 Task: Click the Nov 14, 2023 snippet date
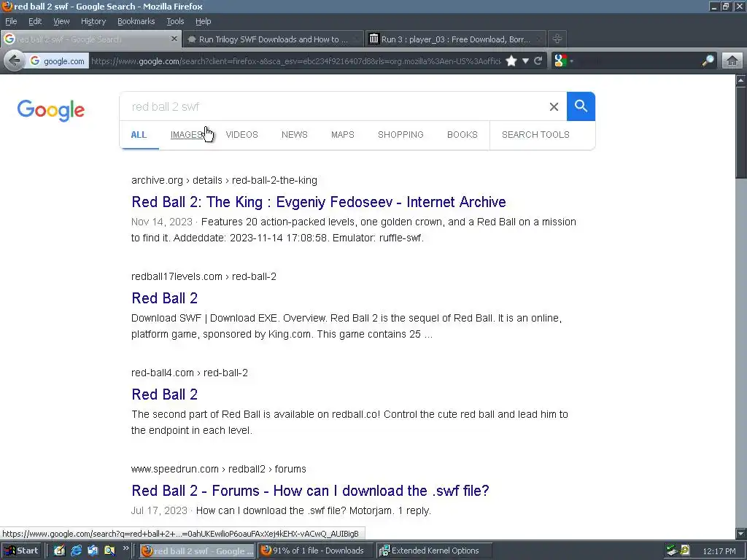tap(161, 222)
